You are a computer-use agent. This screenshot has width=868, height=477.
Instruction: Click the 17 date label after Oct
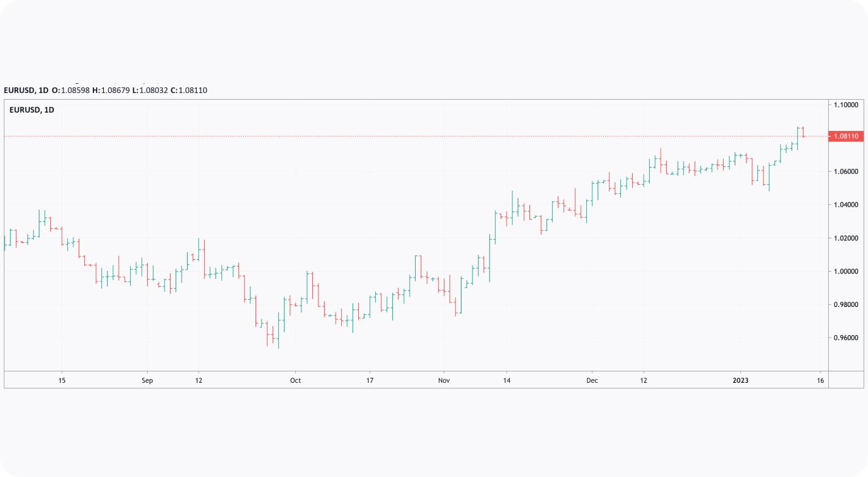(369, 380)
